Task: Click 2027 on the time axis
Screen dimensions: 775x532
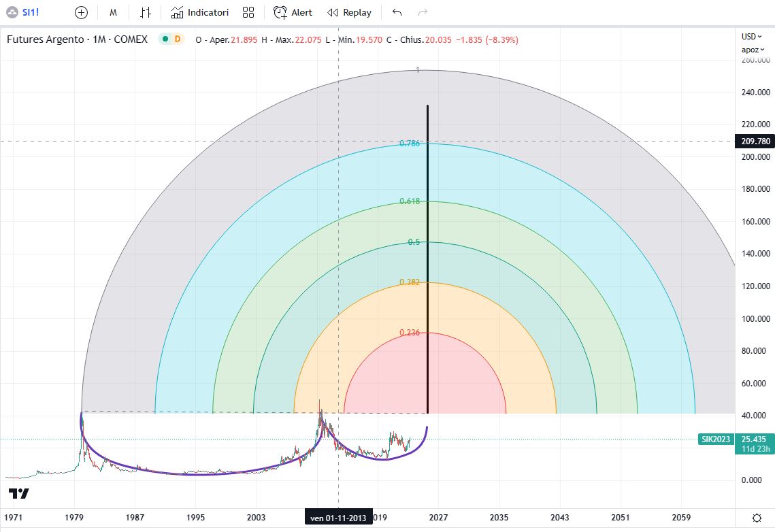Action: 438,517
